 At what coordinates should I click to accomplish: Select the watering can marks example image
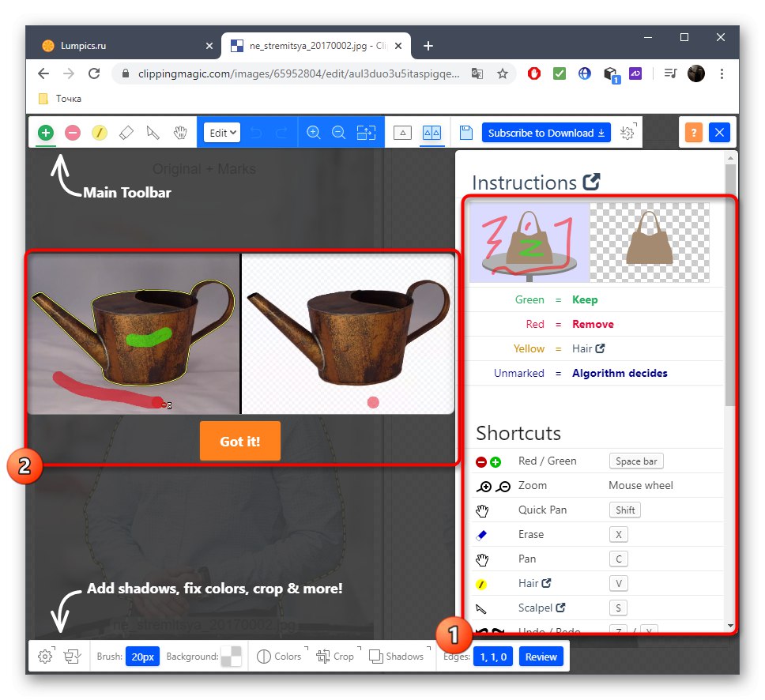pos(134,333)
